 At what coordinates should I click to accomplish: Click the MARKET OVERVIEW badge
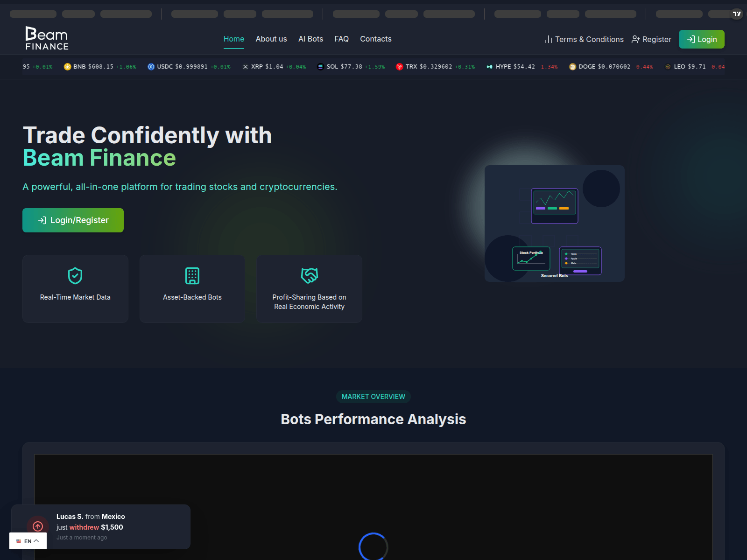pyautogui.click(x=373, y=397)
